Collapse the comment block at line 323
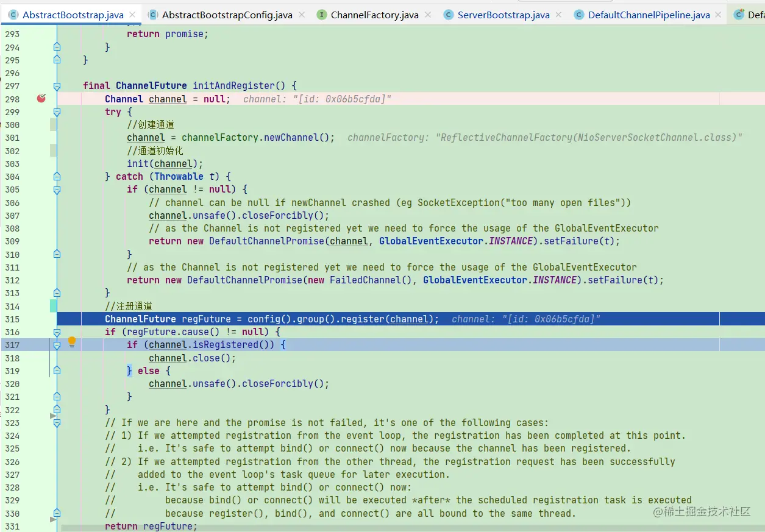Image resolution: width=765 pixels, height=532 pixels. click(x=57, y=422)
